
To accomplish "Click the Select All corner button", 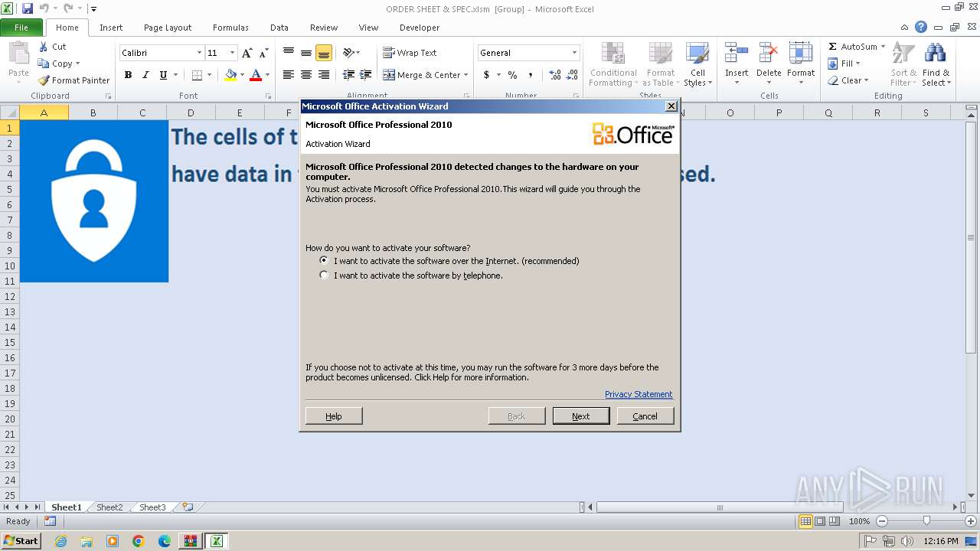I will (x=9, y=112).
